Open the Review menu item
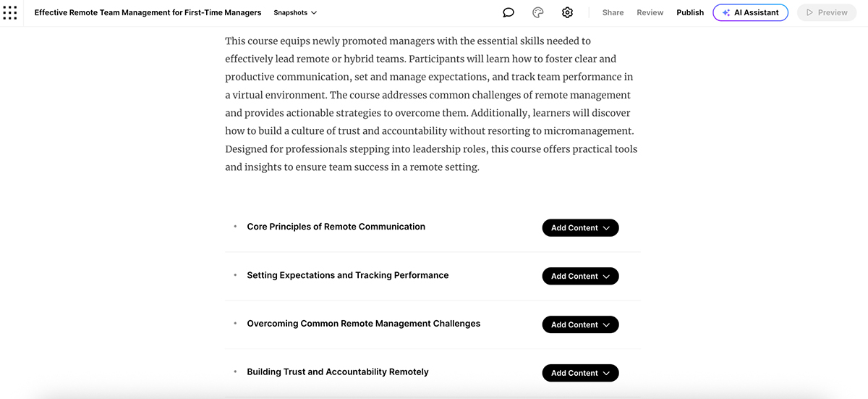868x399 pixels. pos(650,12)
